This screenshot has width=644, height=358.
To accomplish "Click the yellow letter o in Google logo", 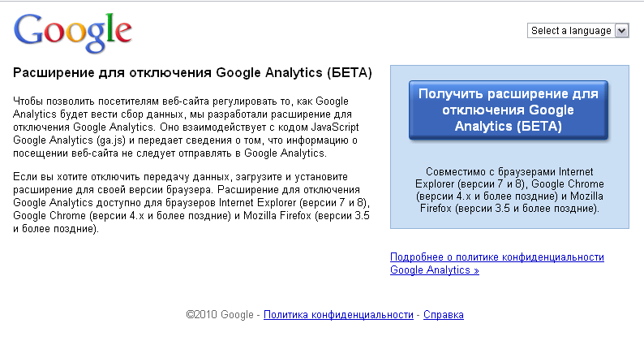I will click(x=77, y=33).
